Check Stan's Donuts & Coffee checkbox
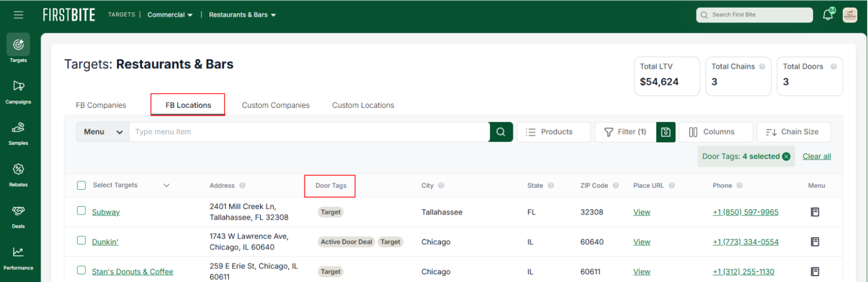 [82, 270]
